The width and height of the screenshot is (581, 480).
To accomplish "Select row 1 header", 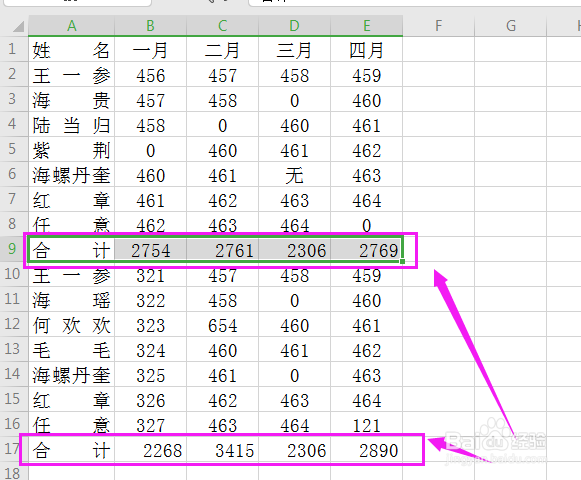I will tap(14, 49).
